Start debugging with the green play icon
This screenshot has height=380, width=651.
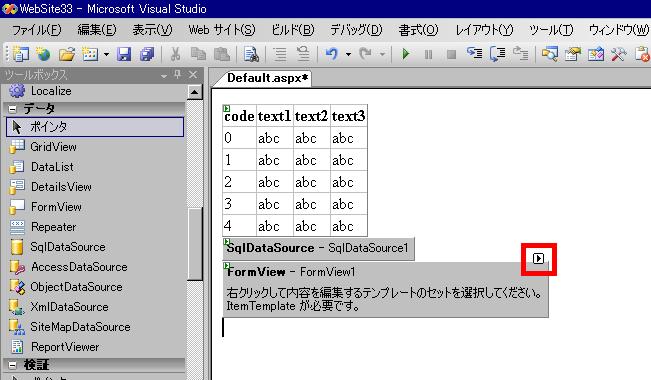pos(406,54)
